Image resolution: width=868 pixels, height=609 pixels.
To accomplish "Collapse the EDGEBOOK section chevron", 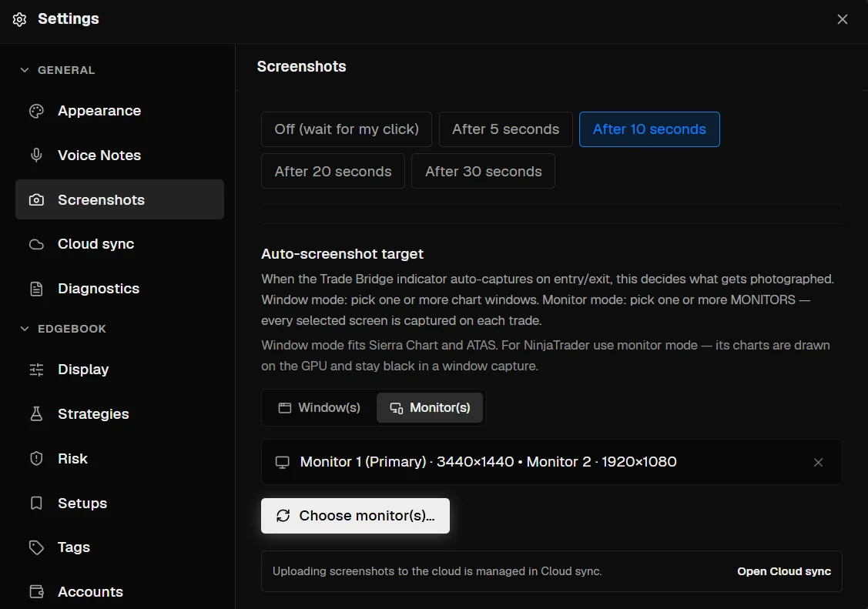I will click(x=25, y=329).
